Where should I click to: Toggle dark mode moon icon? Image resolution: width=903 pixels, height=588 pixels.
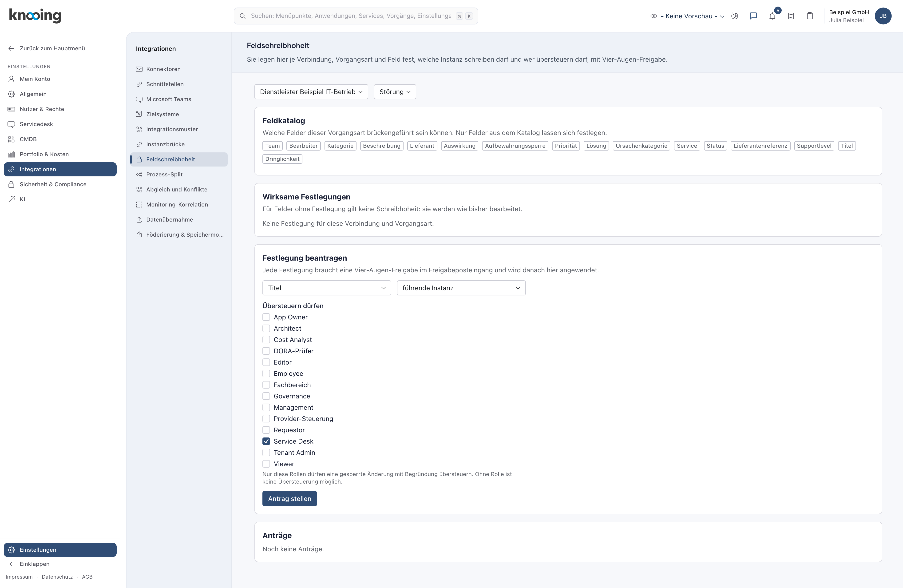[x=735, y=16]
